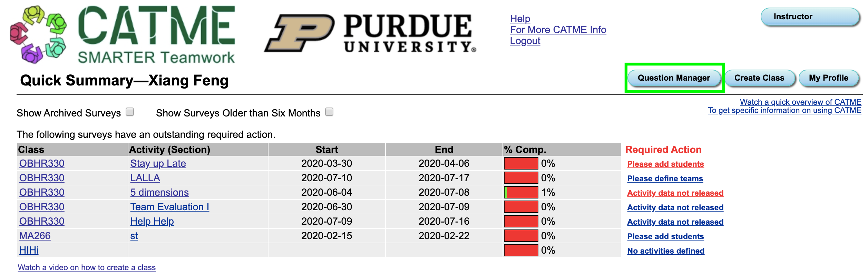Log out using the Logout link
Image resolution: width=868 pixels, height=276 pixels.
525,41
